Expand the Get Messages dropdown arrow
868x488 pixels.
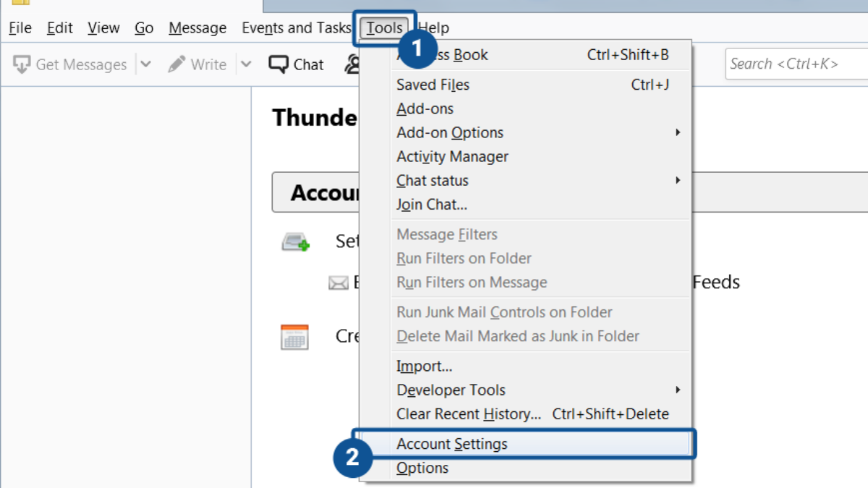(145, 64)
